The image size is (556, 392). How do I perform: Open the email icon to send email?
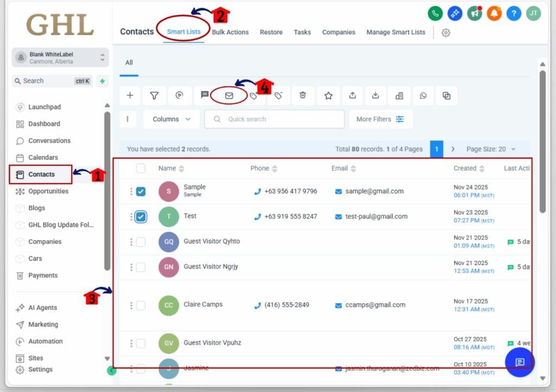coord(228,95)
